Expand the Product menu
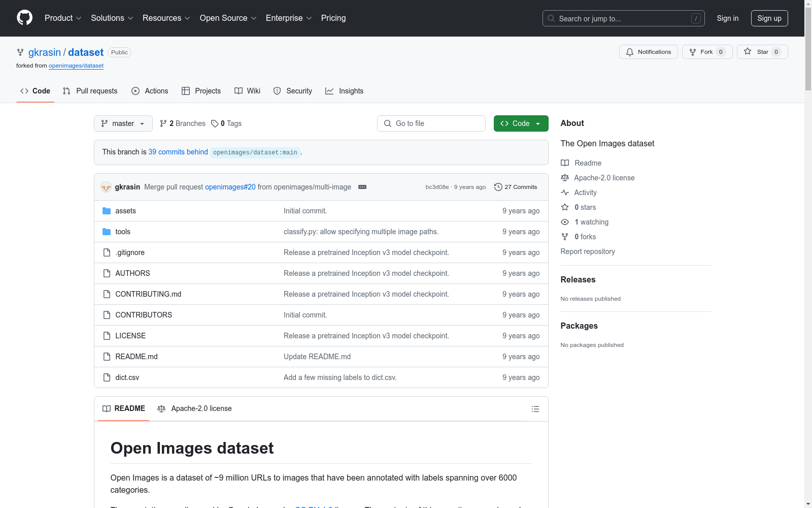 pos(63,18)
